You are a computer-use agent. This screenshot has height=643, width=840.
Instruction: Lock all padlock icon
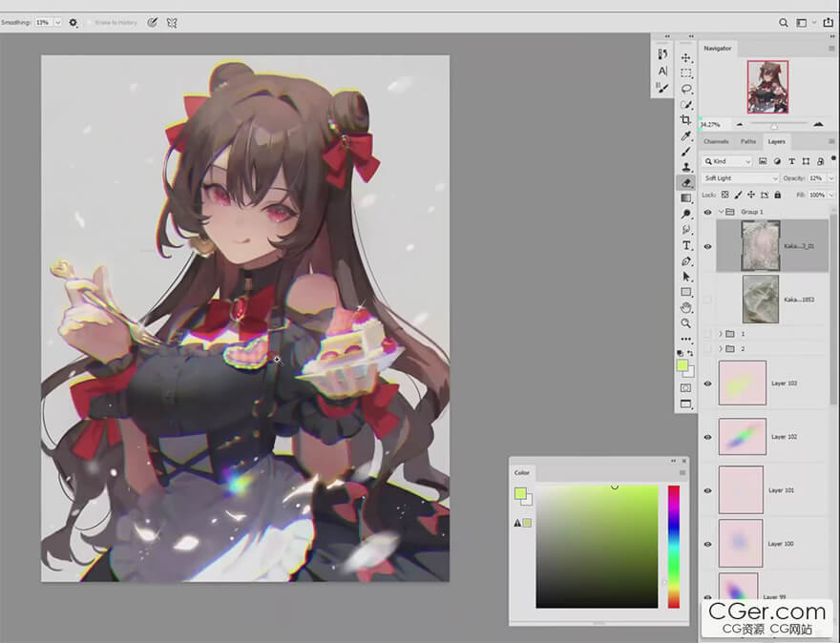click(x=777, y=195)
